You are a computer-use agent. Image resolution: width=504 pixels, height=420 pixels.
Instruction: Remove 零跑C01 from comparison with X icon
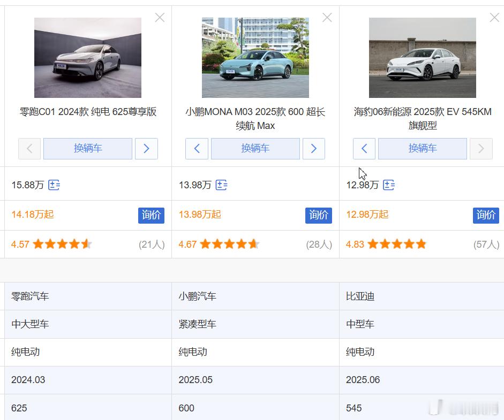pos(160,17)
